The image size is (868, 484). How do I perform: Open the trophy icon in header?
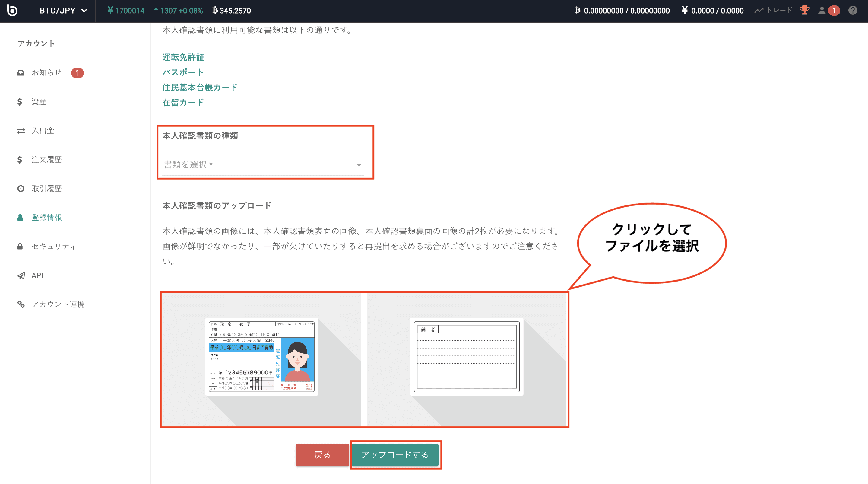click(x=804, y=11)
